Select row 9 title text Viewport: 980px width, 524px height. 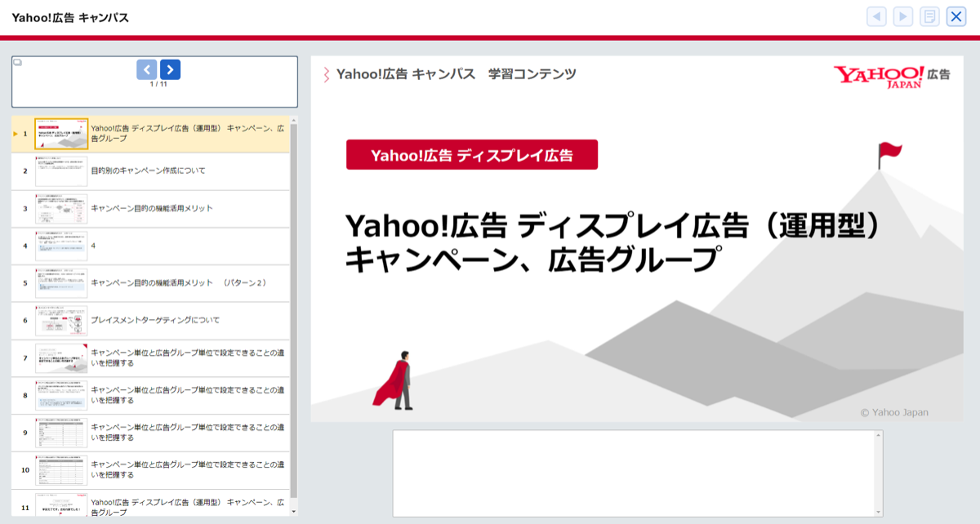[188, 433]
